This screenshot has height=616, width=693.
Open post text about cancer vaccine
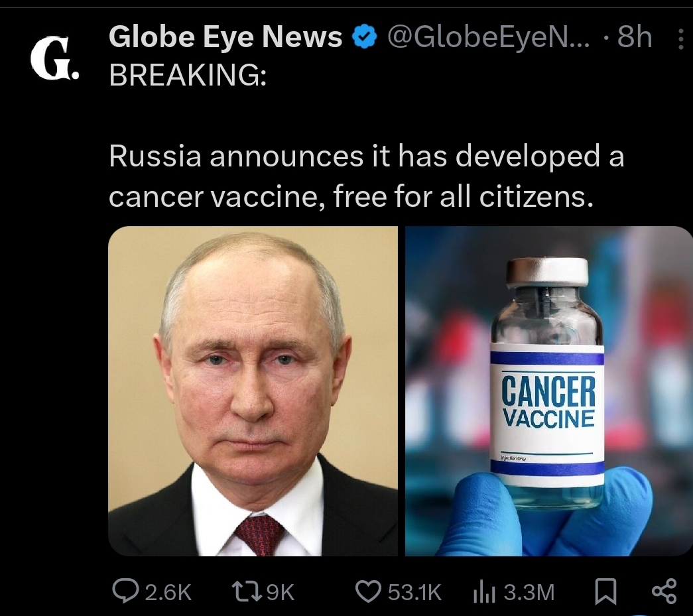tap(366, 176)
